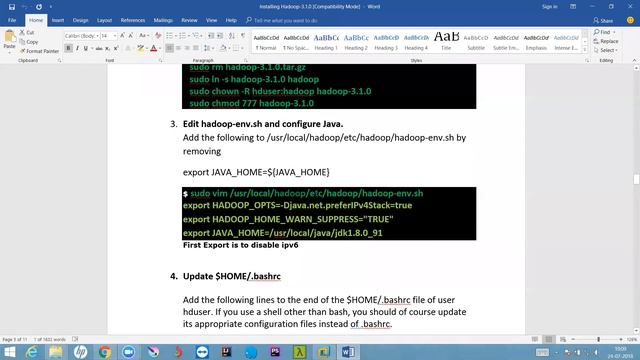640x360 pixels.
Task: Open the Select dropdown in Editing
Action: tap(606, 50)
